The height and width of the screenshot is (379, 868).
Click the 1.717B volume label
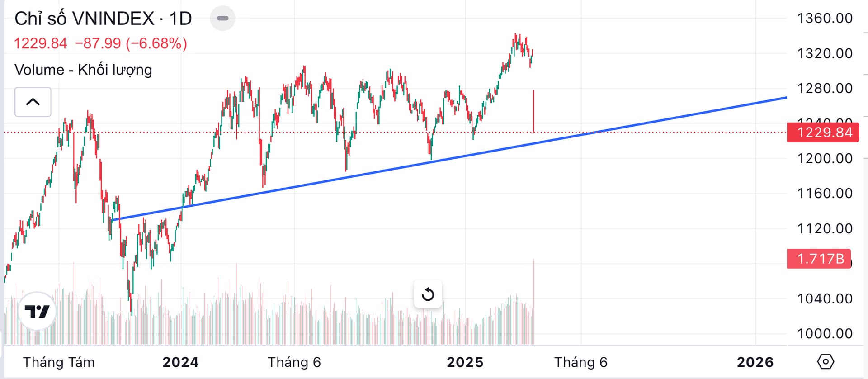[819, 259]
